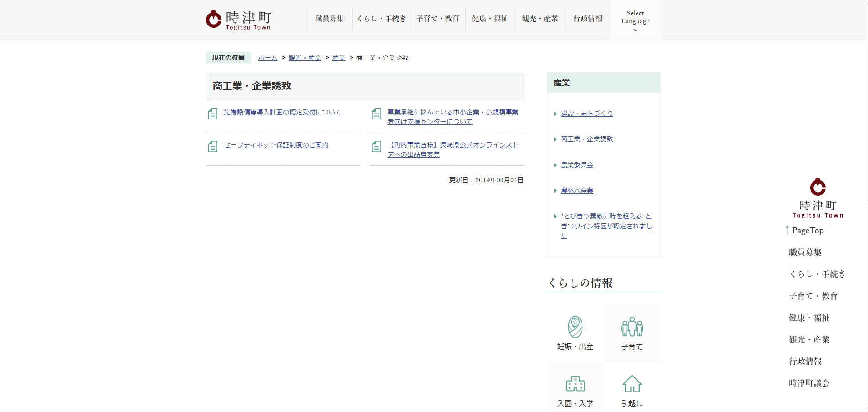Click 産業 breadcrumb link
The image size is (868, 412).
(339, 58)
